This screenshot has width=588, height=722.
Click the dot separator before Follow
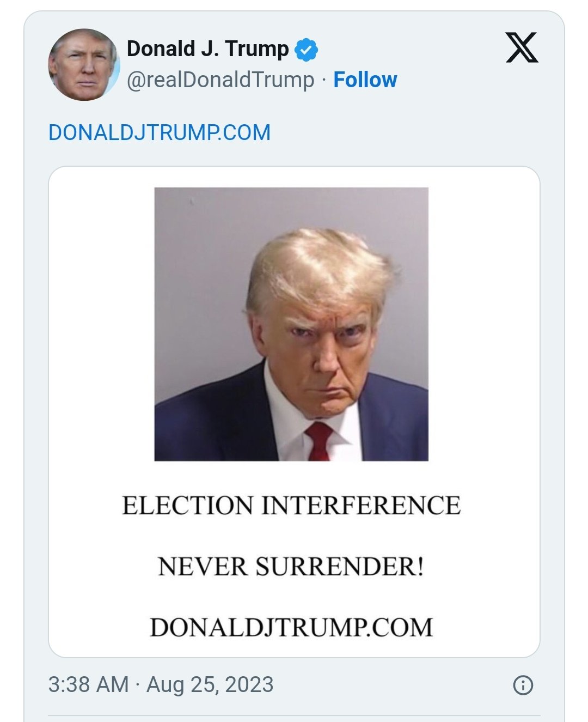click(324, 80)
